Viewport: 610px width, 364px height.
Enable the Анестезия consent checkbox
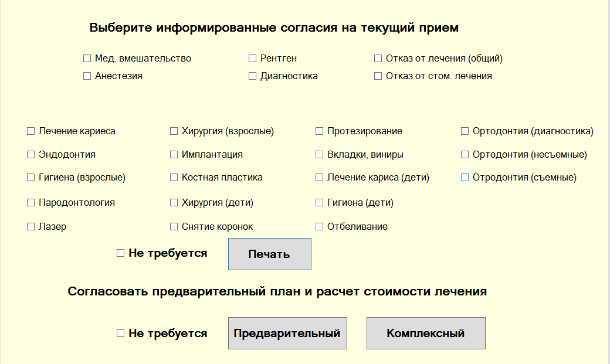(x=87, y=76)
